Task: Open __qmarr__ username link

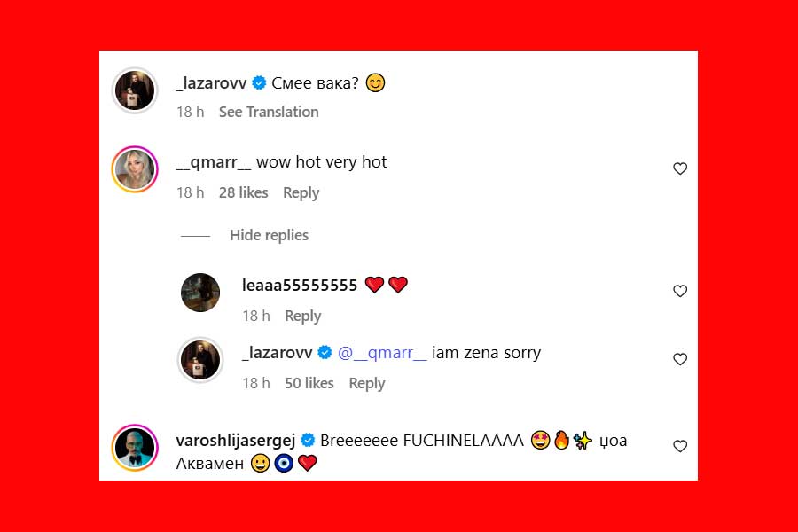Action: 213,162
